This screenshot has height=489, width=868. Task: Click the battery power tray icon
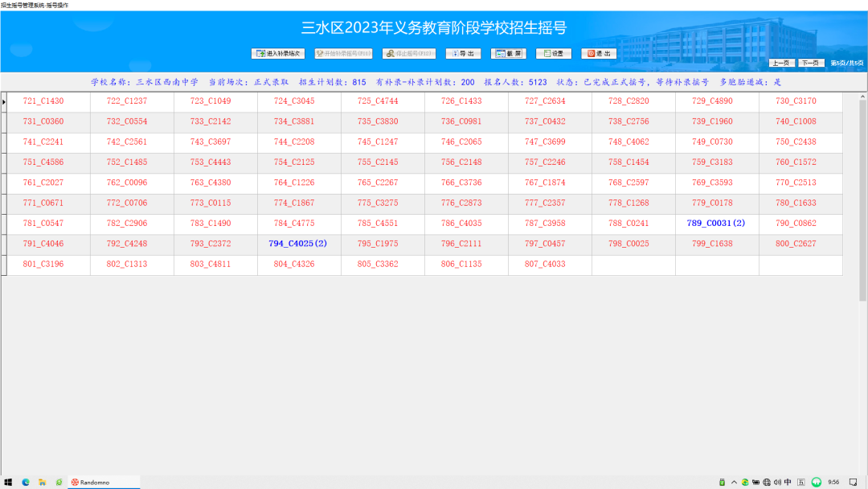pyautogui.click(x=755, y=483)
